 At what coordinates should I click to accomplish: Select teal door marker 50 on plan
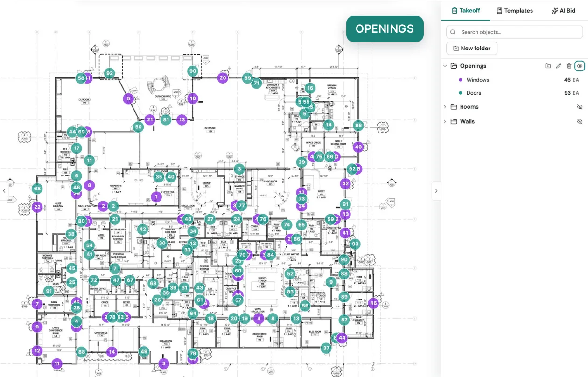point(138,127)
